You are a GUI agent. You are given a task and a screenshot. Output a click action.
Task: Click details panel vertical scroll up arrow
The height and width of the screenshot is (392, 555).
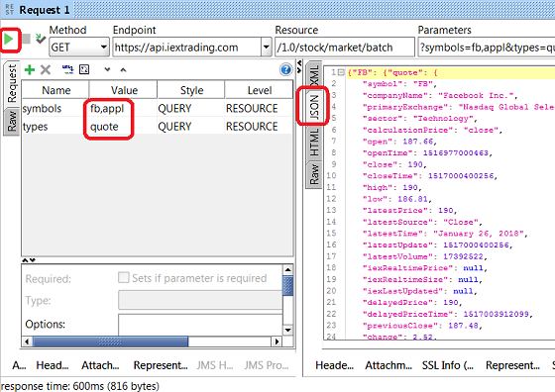pos(288,270)
